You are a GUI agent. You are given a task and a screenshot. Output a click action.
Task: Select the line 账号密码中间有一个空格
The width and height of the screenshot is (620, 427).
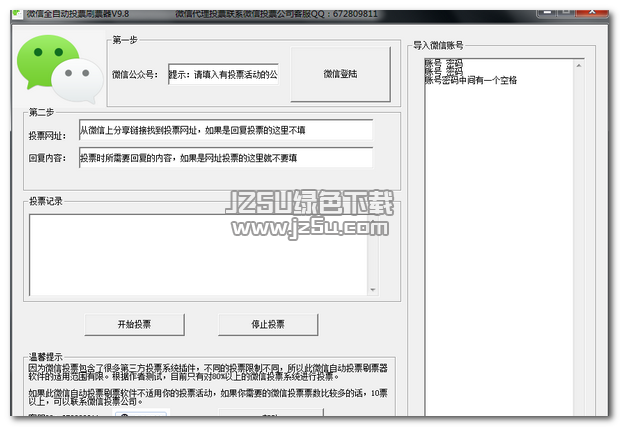tap(471, 80)
